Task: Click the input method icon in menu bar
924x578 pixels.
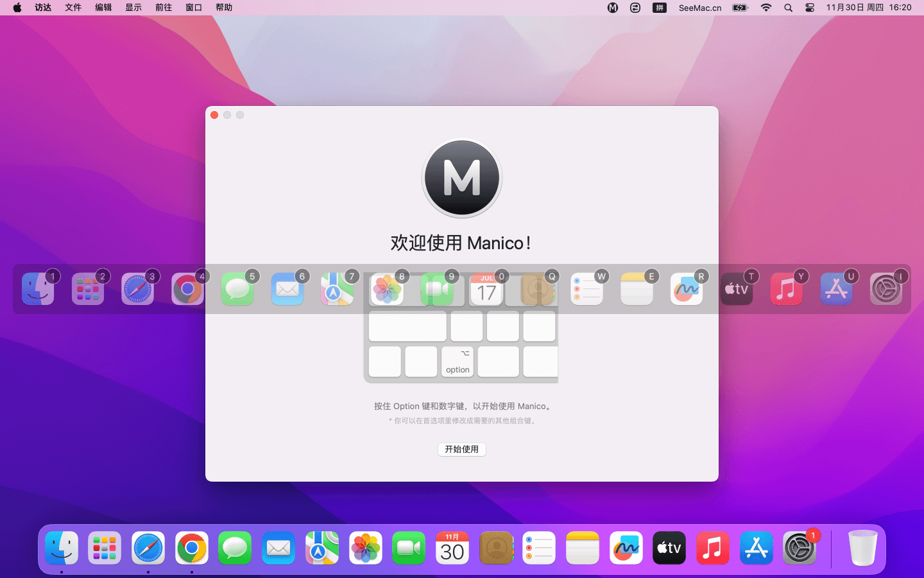Action: coord(660,8)
